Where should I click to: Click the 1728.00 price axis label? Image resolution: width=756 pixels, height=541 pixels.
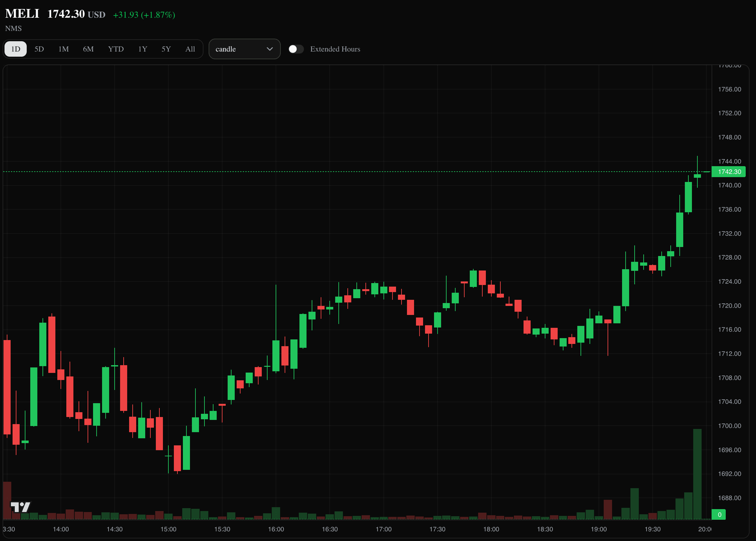point(730,258)
